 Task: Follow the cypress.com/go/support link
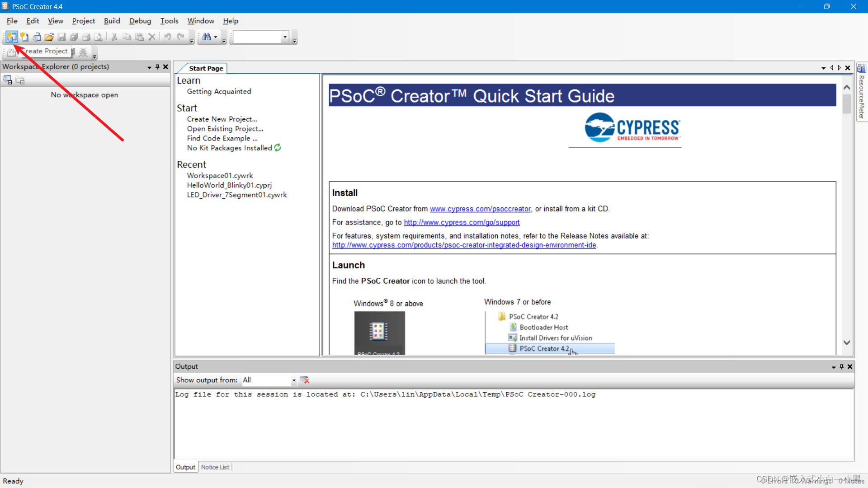pos(462,222)
